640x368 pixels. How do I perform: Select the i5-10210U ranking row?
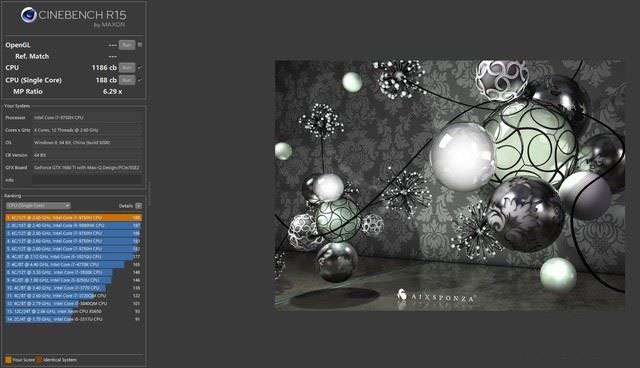click(x=73, y=257)
